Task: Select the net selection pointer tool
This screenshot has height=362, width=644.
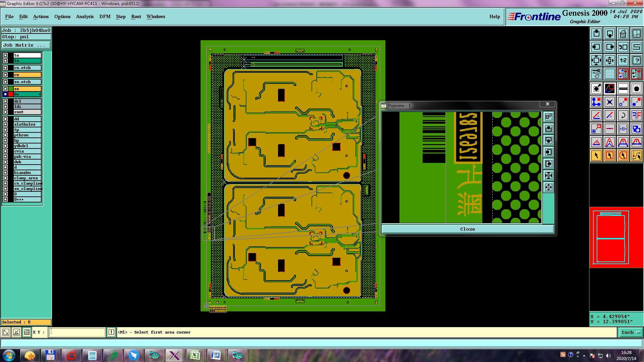Action: 636,156
